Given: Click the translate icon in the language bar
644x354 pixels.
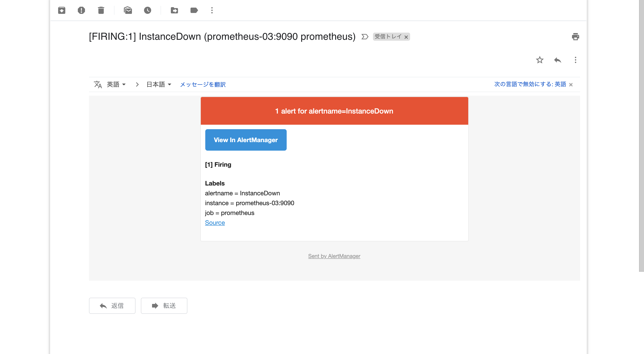Looking at the screenshot, I should pos(98,84).
